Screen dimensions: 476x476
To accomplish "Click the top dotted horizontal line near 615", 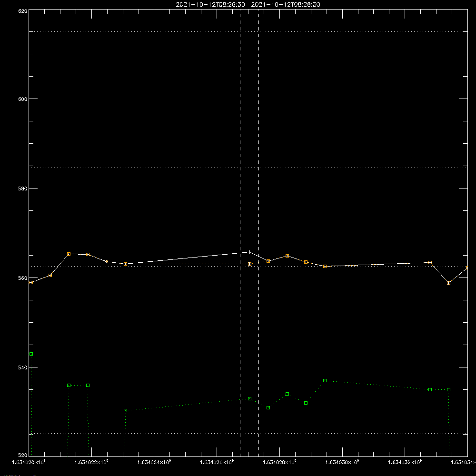I will (x=248, y=31).
